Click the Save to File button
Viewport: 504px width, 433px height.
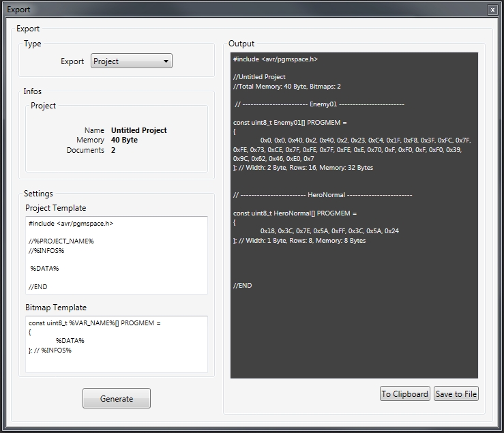pos(456,393)
